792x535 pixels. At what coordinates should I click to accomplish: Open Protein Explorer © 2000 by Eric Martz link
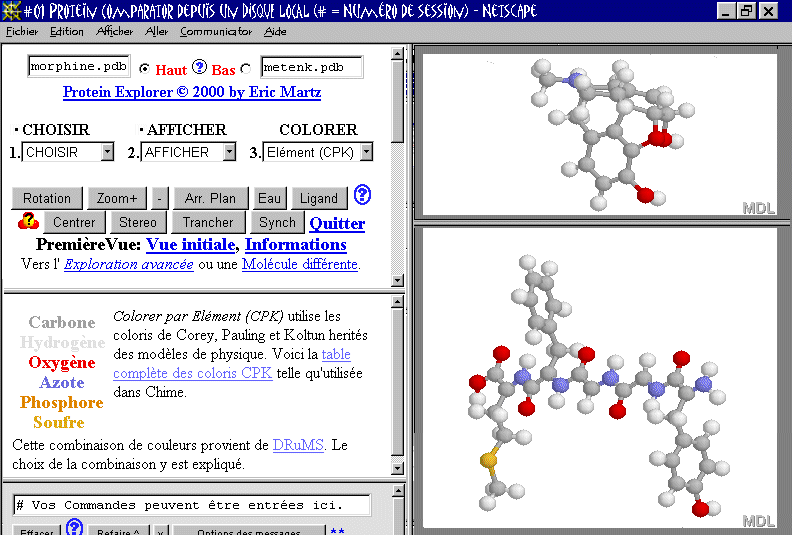[192, 92]
